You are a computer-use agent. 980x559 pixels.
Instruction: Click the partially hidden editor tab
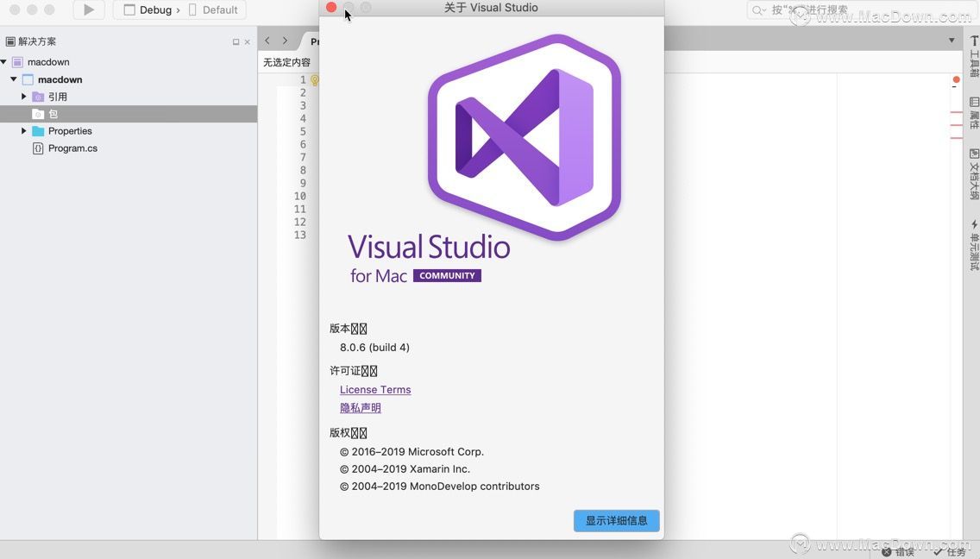coord(312,41)
